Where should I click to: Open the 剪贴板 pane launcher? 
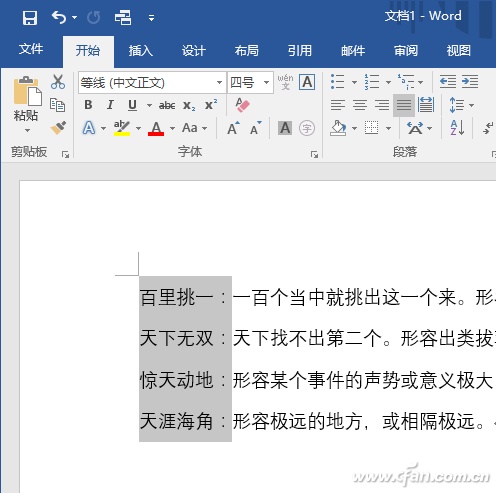(65, 154)
